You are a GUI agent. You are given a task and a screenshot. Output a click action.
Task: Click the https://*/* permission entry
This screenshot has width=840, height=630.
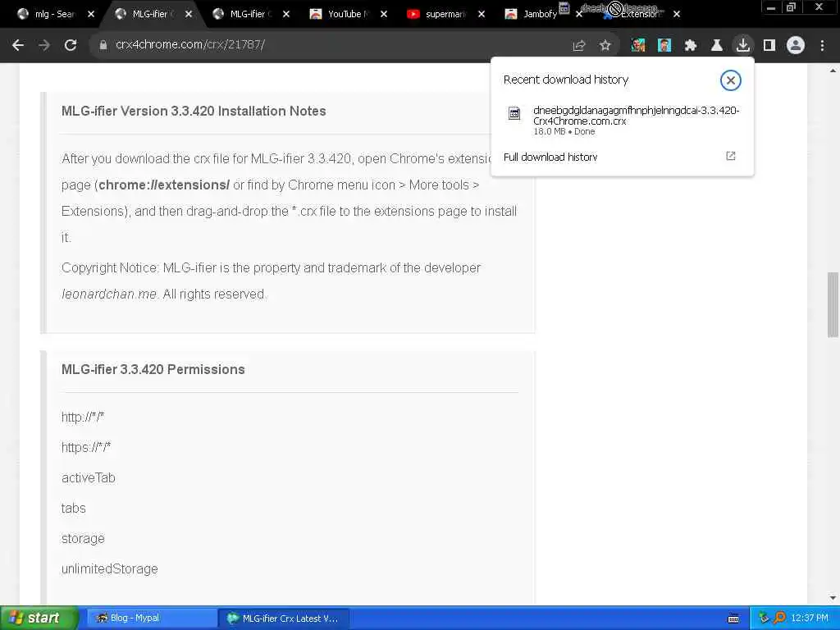click(85, 447)
